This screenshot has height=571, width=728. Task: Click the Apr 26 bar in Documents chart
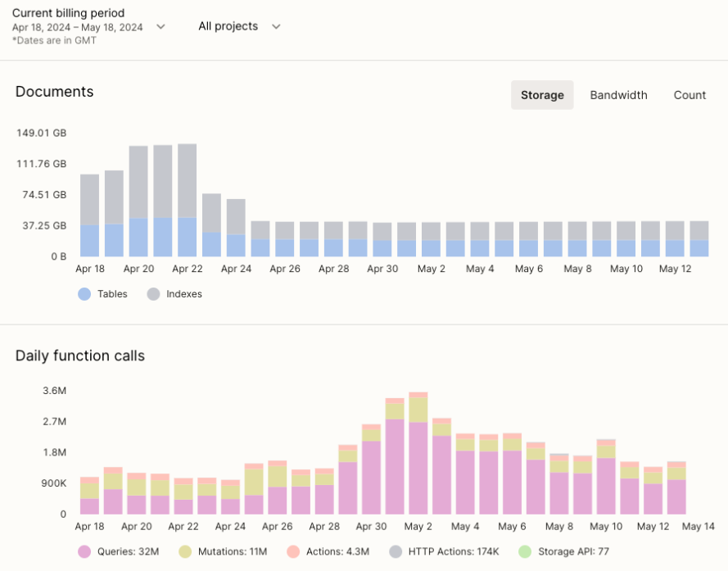285,239
